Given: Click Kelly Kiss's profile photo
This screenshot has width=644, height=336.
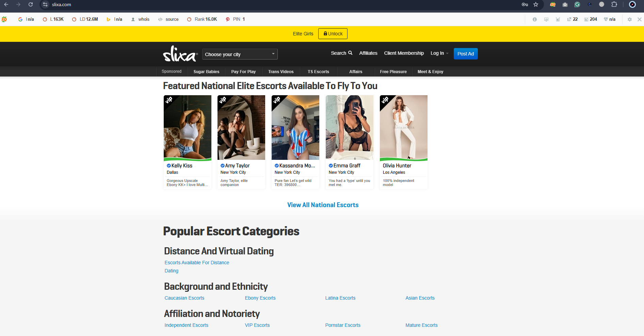Looking at the screenshot, I should [187, 128].
